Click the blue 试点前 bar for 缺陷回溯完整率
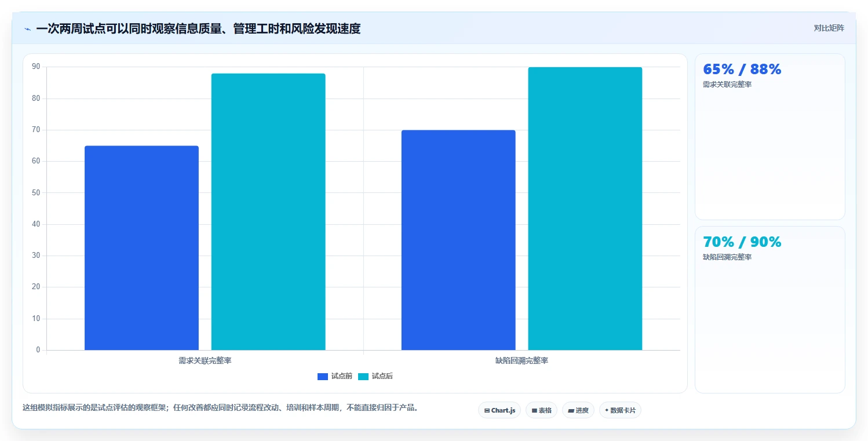Viewport: 868px width, 441px height. tap(458, 240)
